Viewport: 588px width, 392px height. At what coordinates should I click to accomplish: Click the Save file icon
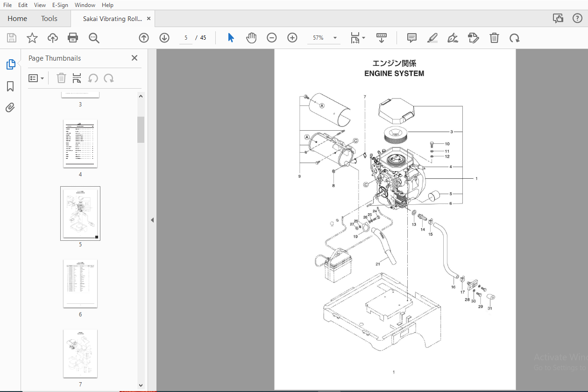12,38
